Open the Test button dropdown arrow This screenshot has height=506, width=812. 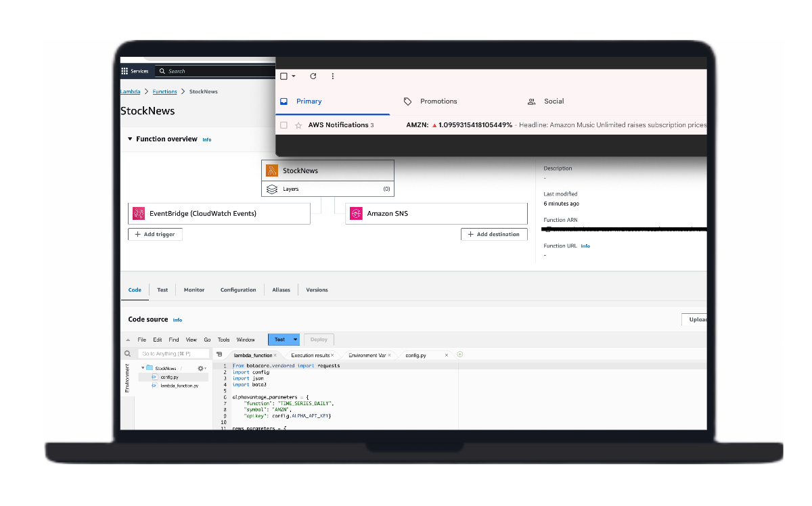coord(296,340)
